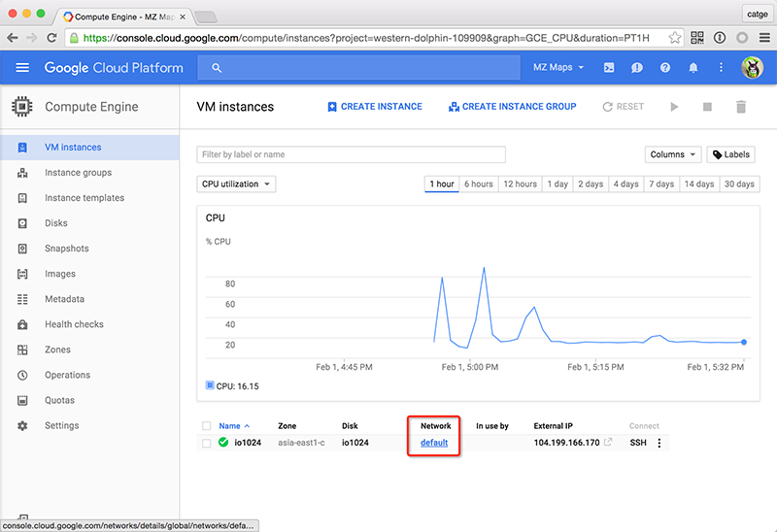Click the Zones sidebar icon
Image resolution: width=777 pixels, height=532 pixels.
(x=22, y=349)
